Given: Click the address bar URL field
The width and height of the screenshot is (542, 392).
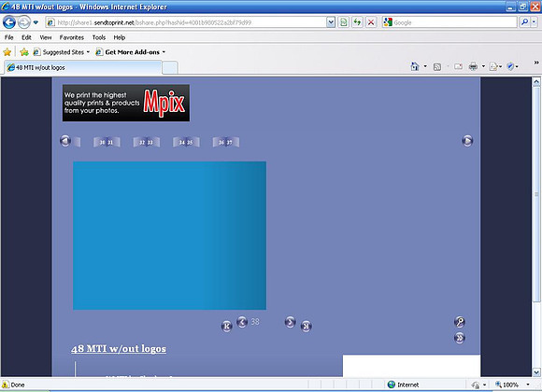Looking at the screenshot, I should click(x=186, y=22).
